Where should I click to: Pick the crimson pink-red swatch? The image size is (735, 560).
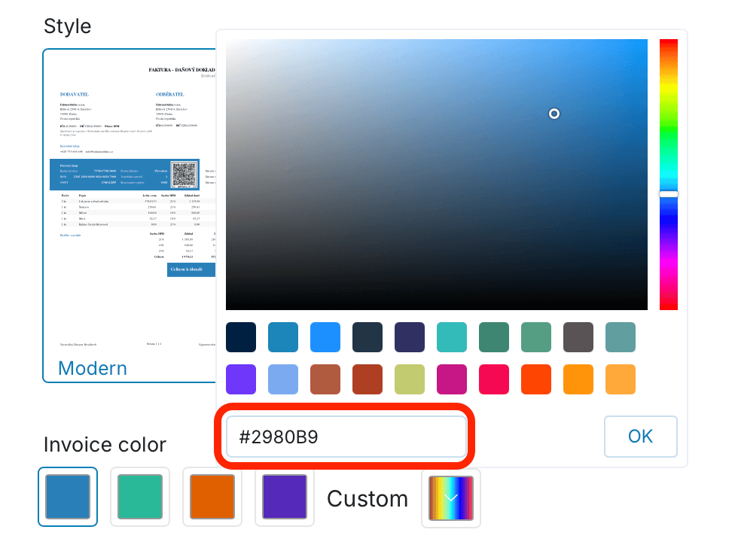494,379
